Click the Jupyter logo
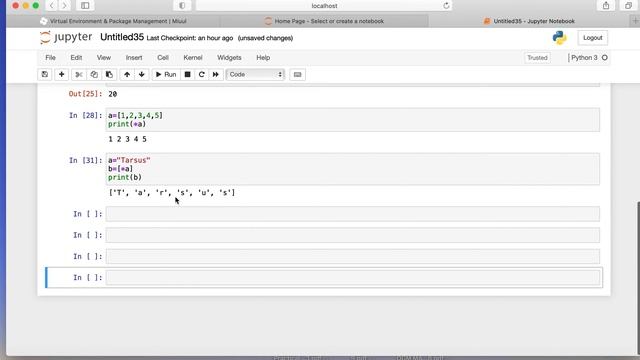 [66, 37]
